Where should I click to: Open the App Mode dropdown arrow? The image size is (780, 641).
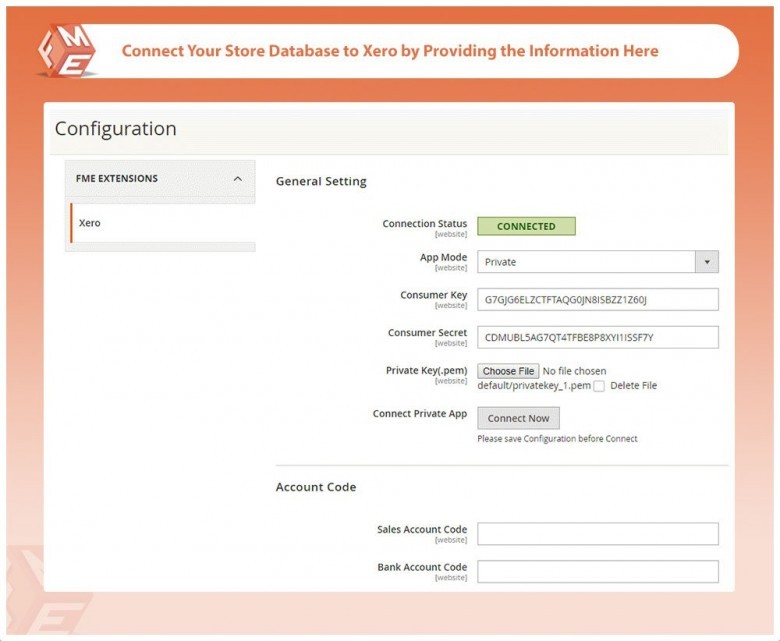click(x=707, y=262)
